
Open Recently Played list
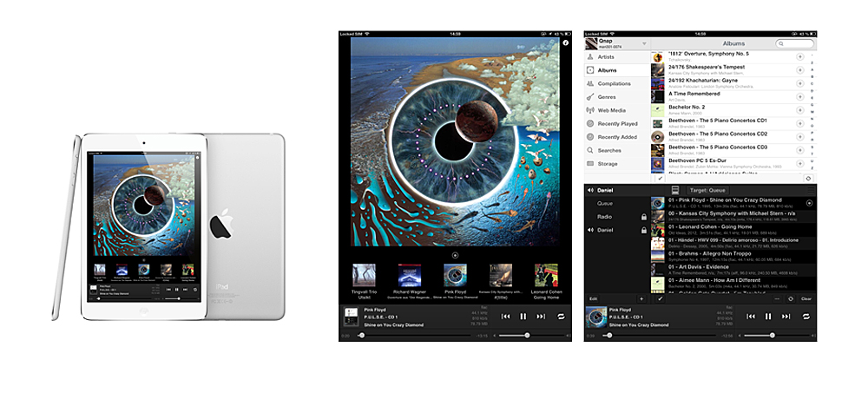[x=616, y=123]
